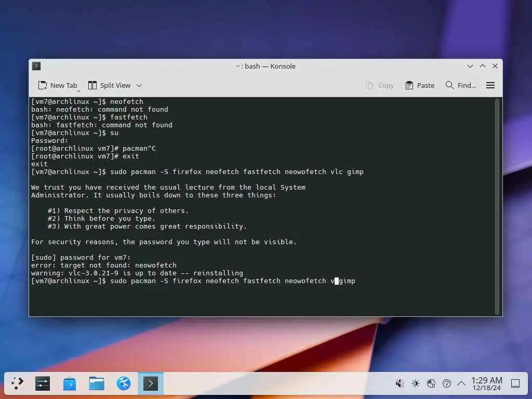Paste clipboard into terminal
This screenshot has width=532, height=399.
pos(420,86)
